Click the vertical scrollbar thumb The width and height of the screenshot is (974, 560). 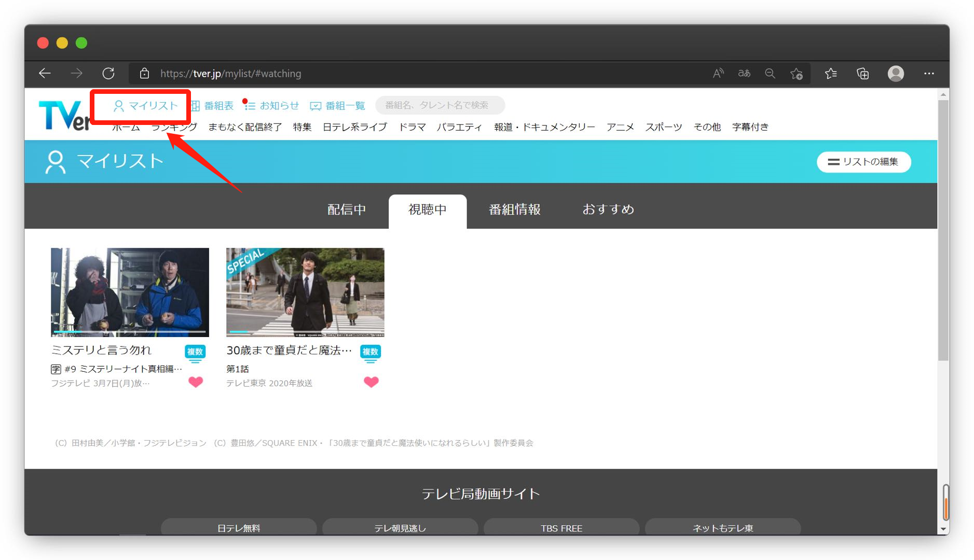click(943, 230)
